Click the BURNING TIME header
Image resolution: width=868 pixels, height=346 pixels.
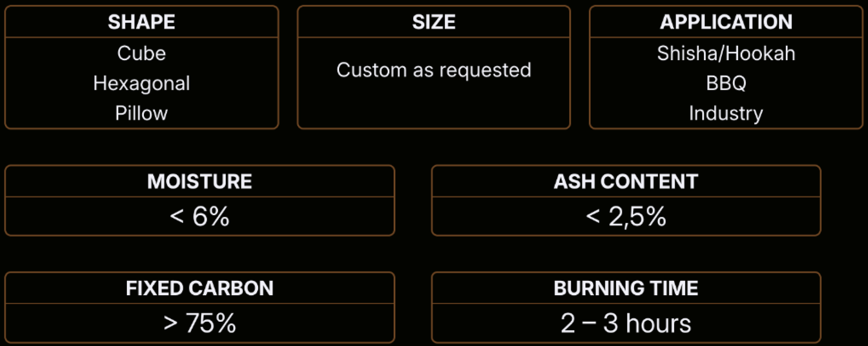coord(626,288)
